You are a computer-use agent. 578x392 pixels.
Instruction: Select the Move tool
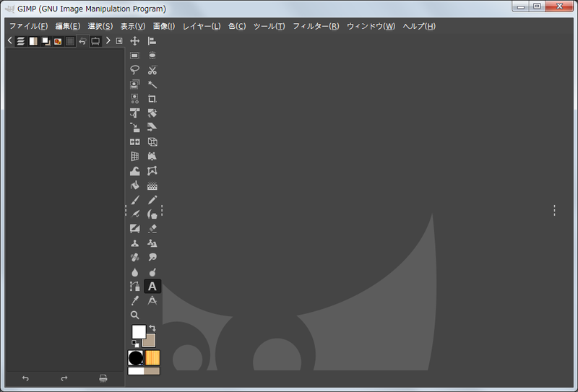pyautogui.click(x=134, y=41)
